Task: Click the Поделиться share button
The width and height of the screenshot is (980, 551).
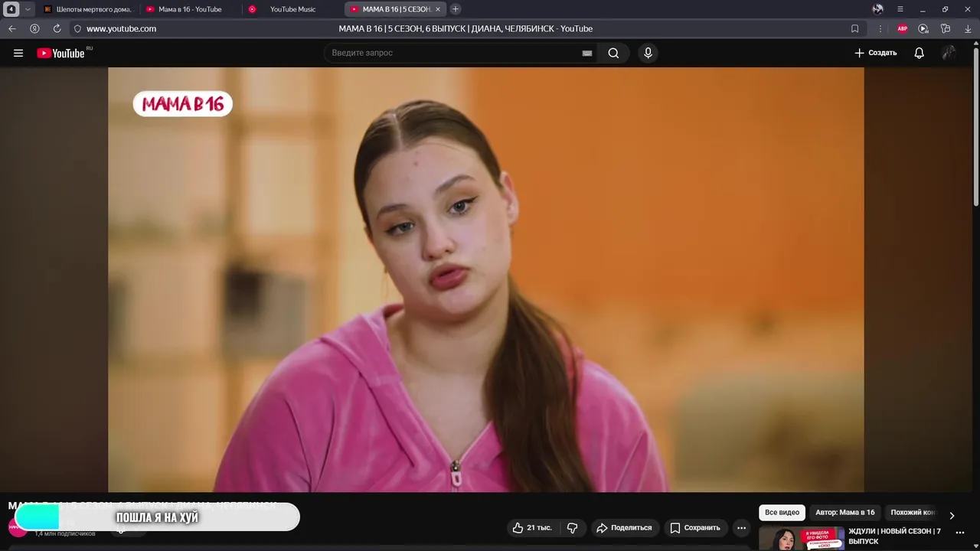Action: pyautogui.click(x=624, y=527)
